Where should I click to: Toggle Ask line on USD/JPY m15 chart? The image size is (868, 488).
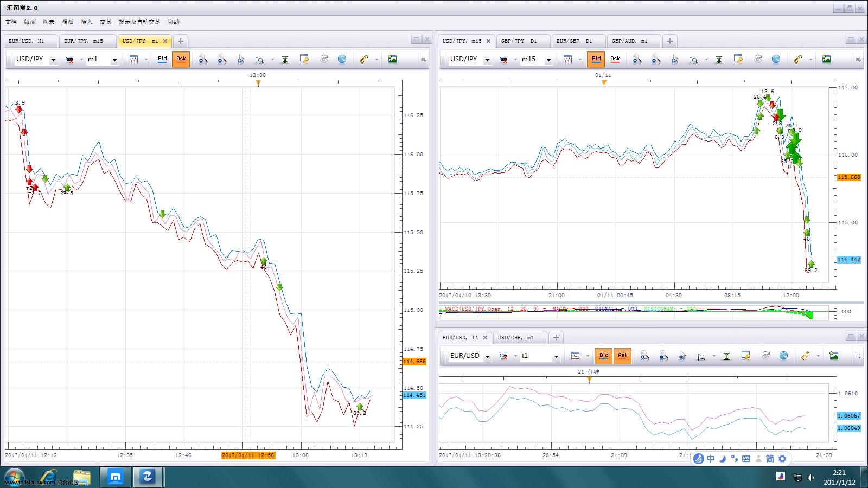615,59
